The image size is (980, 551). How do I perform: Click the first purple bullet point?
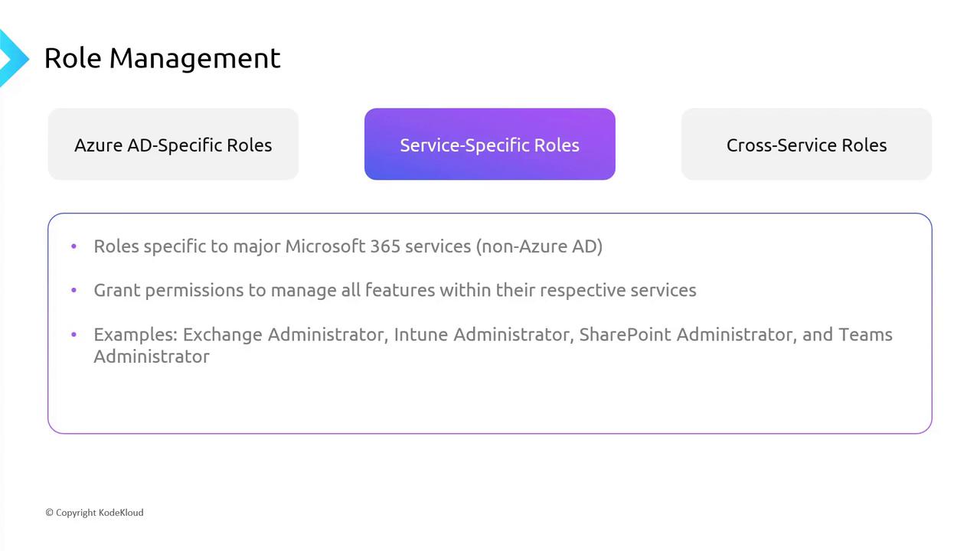pos(73,246)
